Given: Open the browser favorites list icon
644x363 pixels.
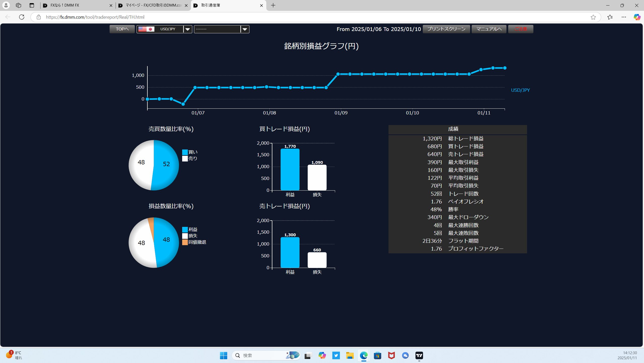Looking at the screenshot, I should (x=610, y=17).
